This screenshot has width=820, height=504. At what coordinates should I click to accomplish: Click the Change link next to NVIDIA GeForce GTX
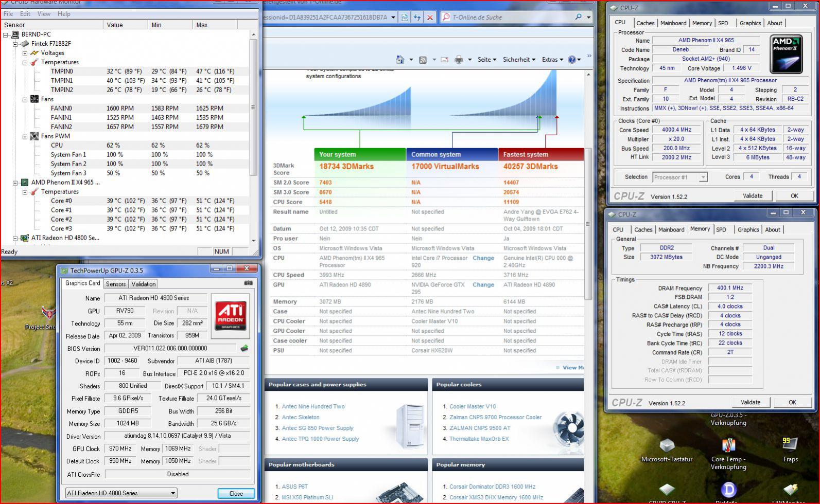[483, 284]
